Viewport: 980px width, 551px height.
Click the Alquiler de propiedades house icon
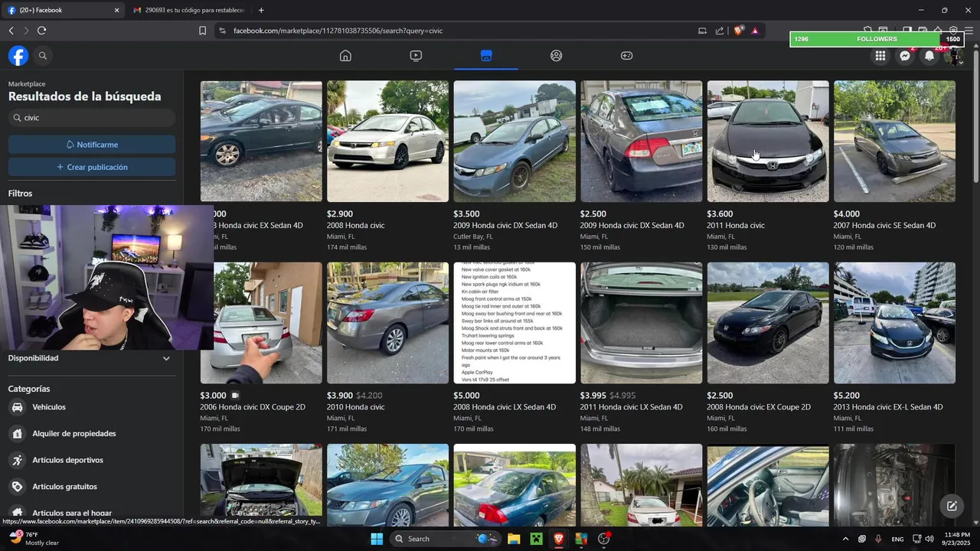pyautogui.click(x=18, y=434)
